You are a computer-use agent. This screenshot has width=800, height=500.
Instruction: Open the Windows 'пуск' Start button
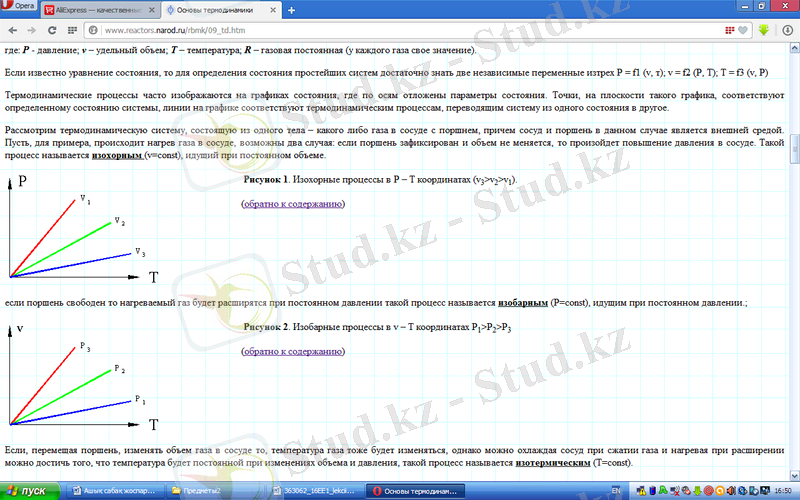(30, 491)
